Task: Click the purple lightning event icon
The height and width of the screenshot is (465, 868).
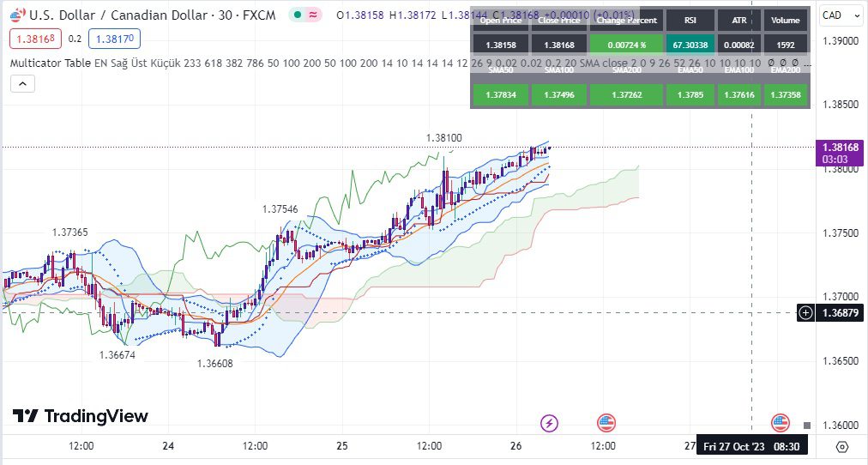Action: point(549,424)
